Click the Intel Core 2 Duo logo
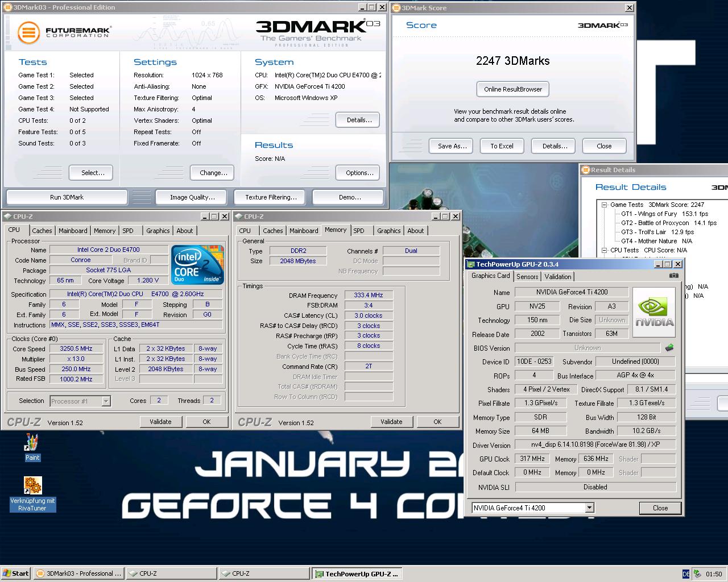 click(197, 264)
